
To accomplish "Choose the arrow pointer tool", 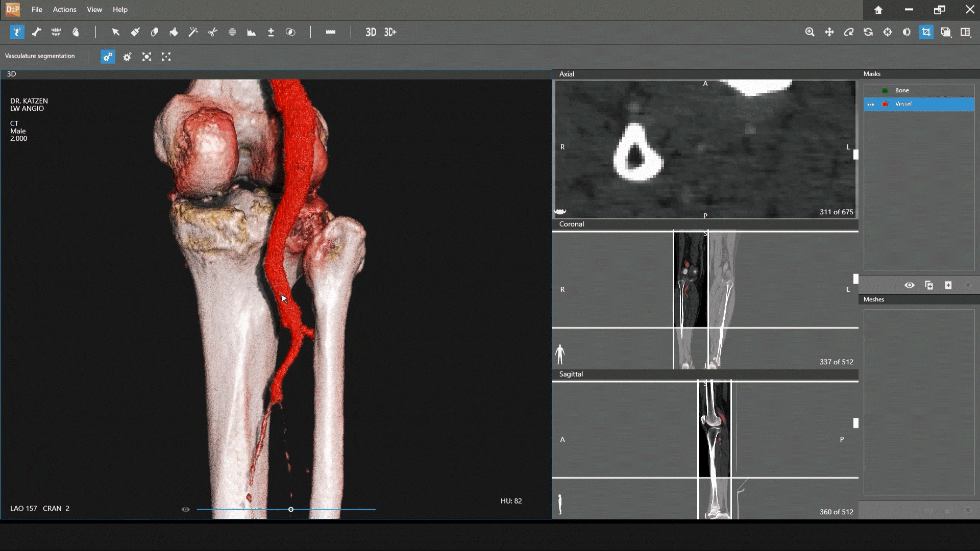I will click(x=116, y=32).
